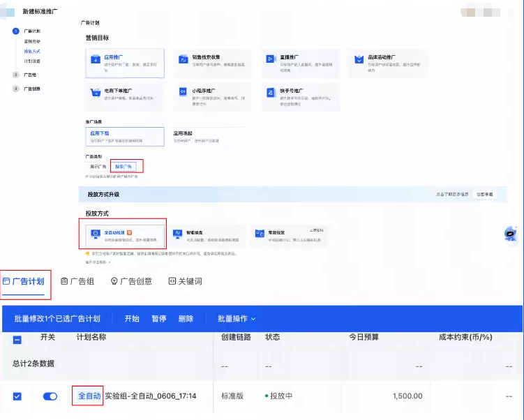
Task: Expand the 提升分艺规则 disclosure arrow
Action: tap(110, 262)
